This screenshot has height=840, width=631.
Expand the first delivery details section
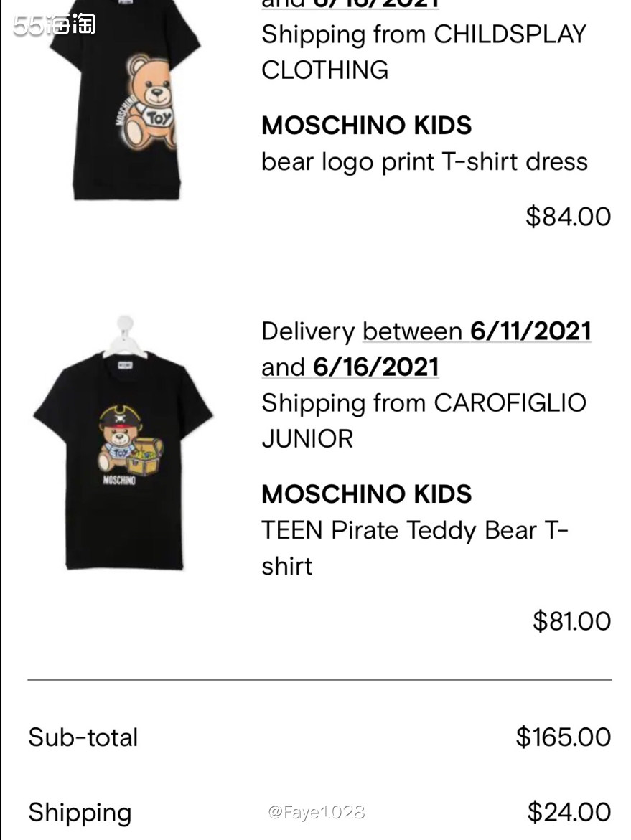(359, 5)
